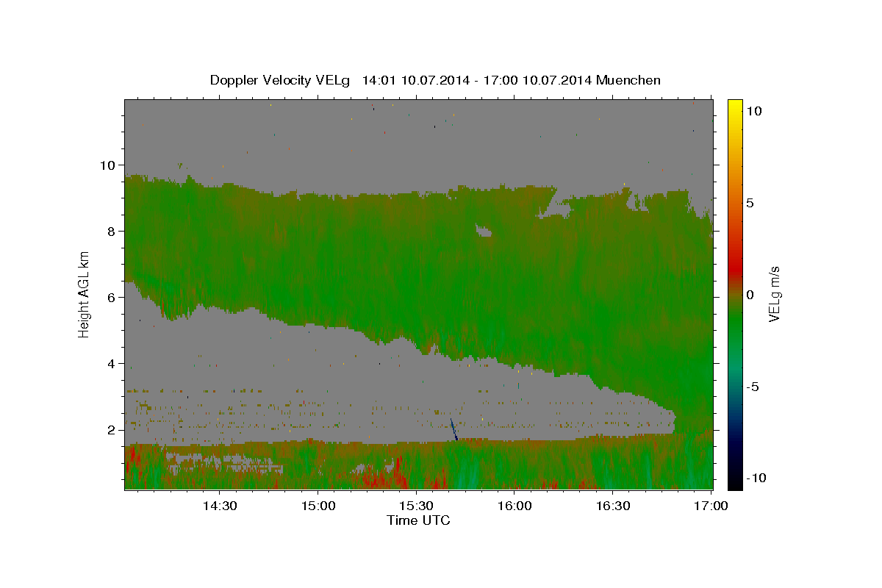Select the 16:00 time tick label

pyautogui.click(x=514, y=506)
